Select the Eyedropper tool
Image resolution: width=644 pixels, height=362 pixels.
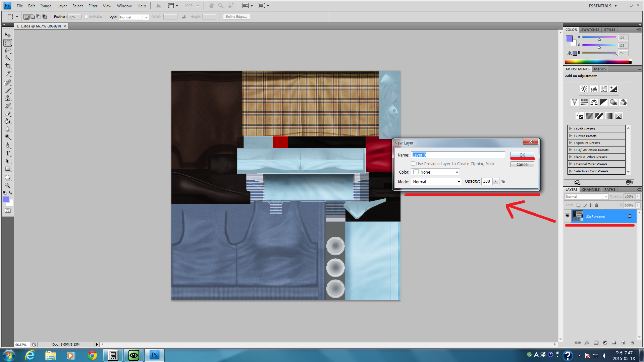[x=8, y=74]
